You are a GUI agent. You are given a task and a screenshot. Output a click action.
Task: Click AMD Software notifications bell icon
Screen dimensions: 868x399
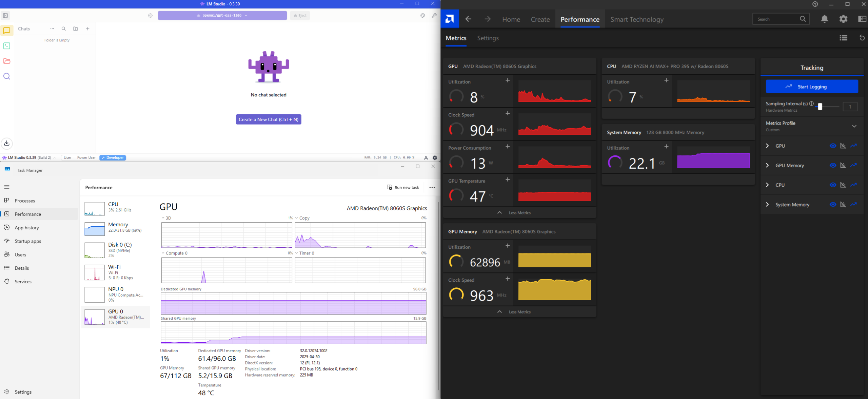(824, 19)
